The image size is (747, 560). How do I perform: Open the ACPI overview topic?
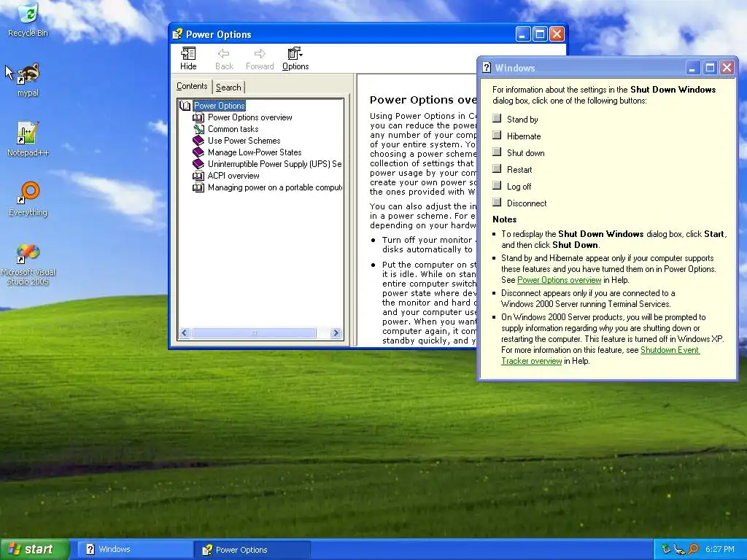click(x=233, y=176)
